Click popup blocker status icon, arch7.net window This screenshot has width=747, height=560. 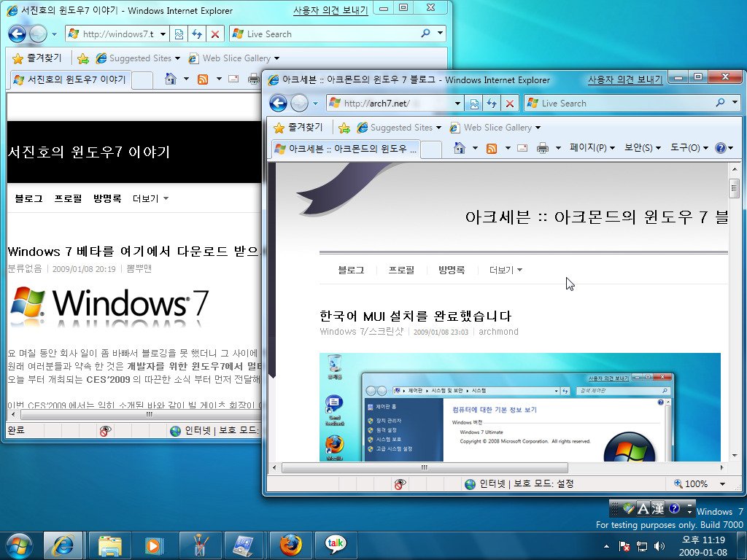[400, 484]
